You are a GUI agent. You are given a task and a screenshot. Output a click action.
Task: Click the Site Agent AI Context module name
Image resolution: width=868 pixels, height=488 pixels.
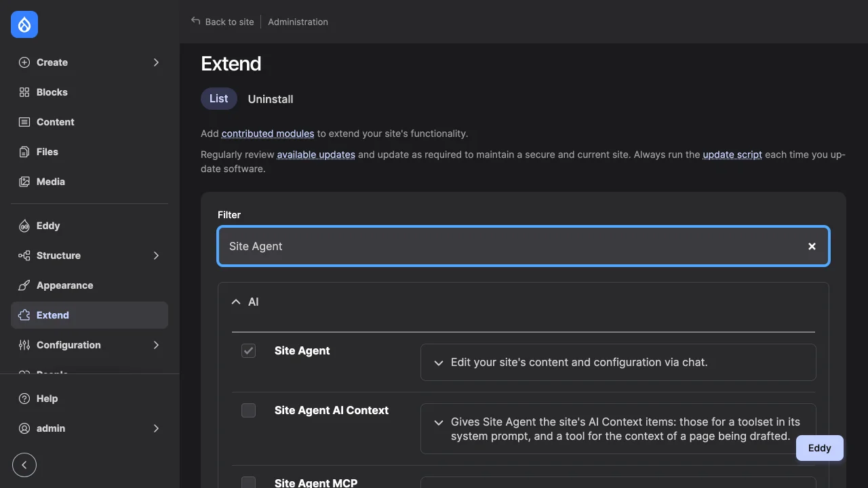[x=332, y=410]
